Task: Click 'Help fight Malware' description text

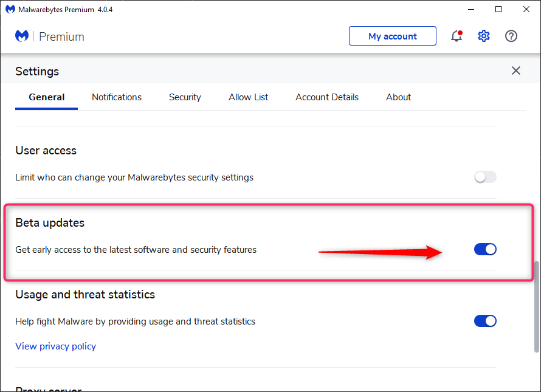Action: (x=135, y=322)
